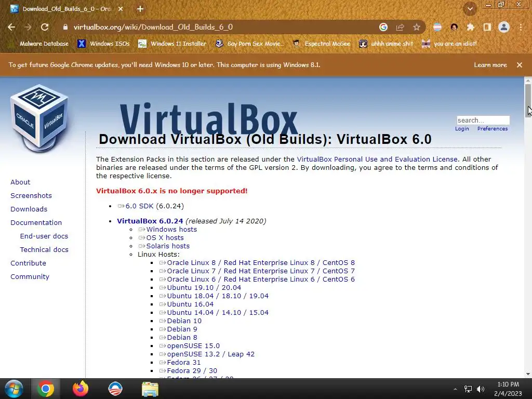532x399 pixels.
Task: Click the Chrome taskbar icon
Action: (46, 389)
